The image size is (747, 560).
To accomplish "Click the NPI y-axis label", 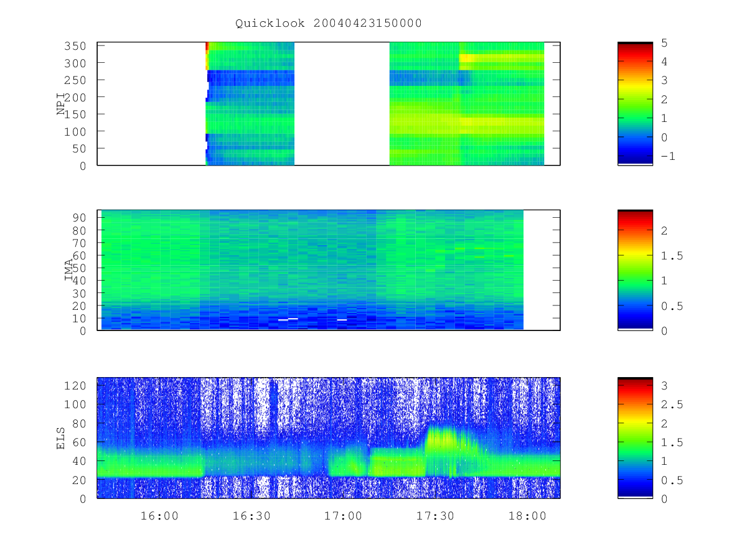I will tap(62, 104).
